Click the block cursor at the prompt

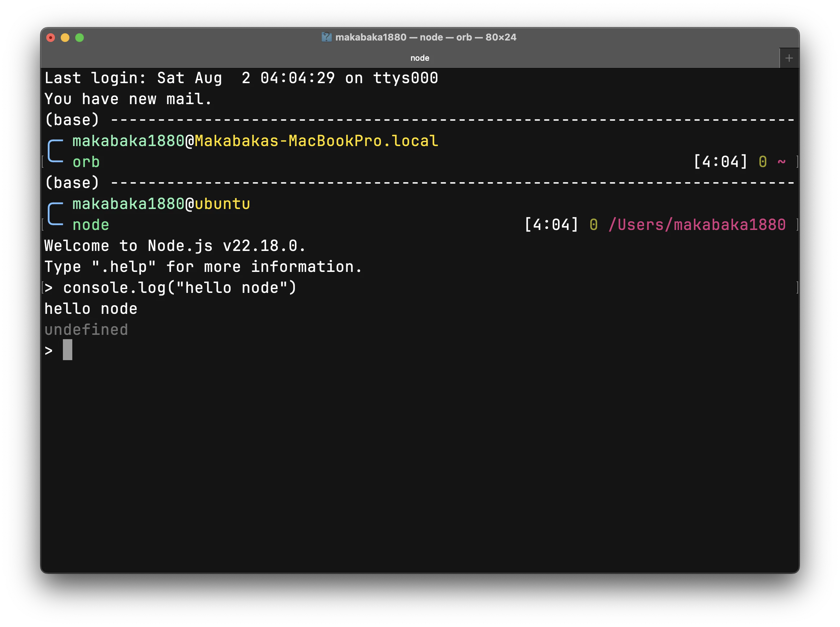pos(68,350)
